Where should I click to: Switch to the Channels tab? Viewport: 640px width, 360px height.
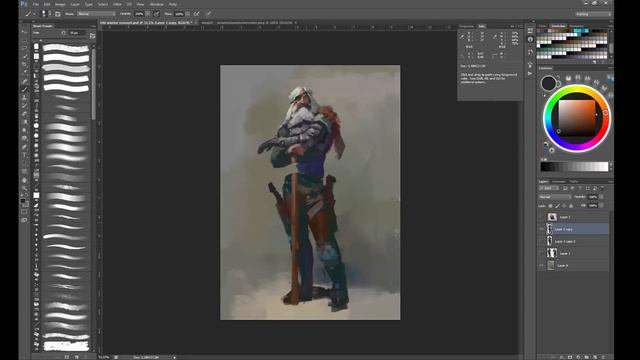click(x=558, y=182)
